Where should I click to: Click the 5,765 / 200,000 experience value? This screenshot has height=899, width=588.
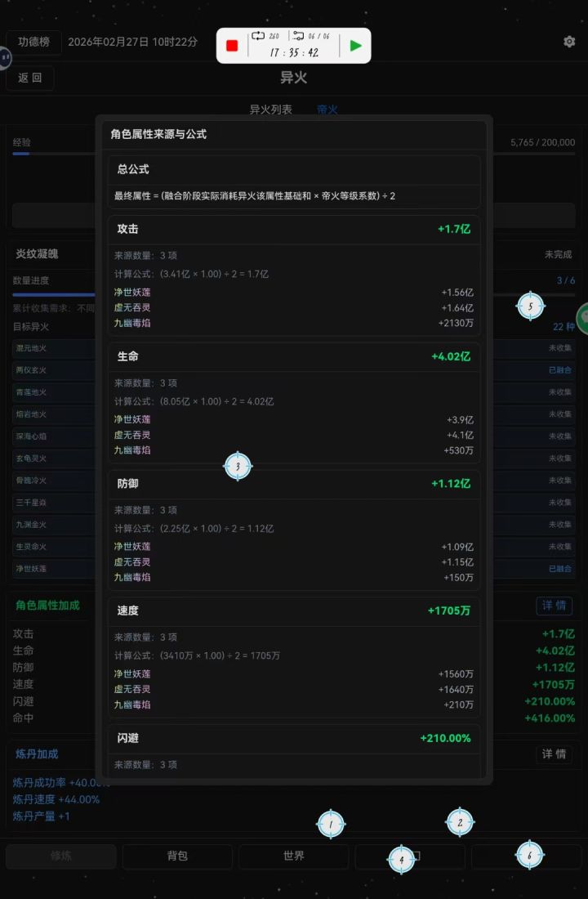[x=543, y=142]
